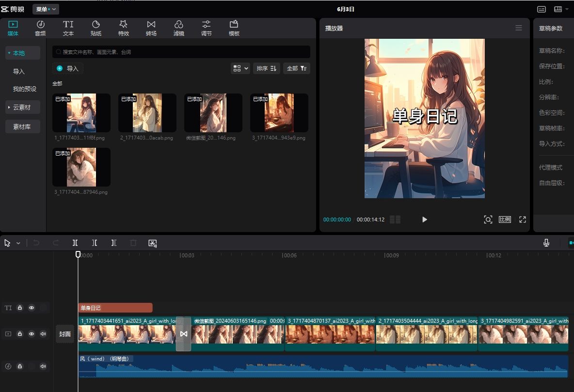This screenshot has height=392, width=574.
Task: Switch to the 转场 transitions tab
Action: pyautogui.click(x=151, y=28)
